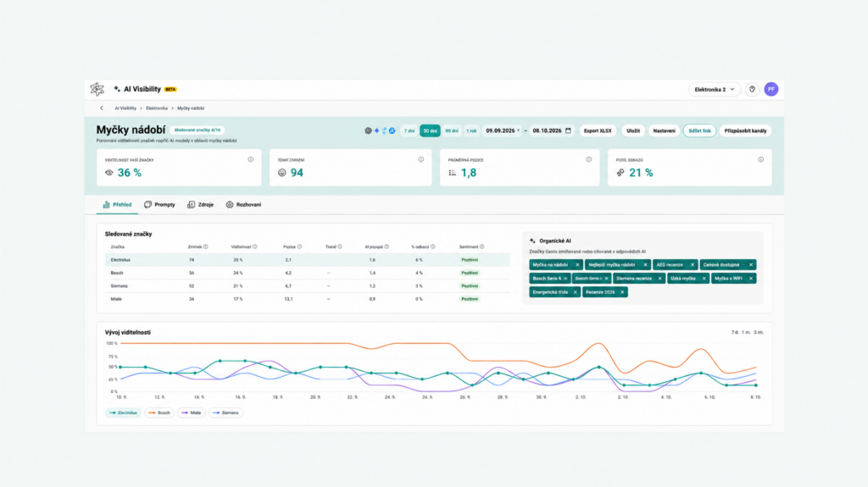Remove the Úzká myčka tag
This screenshot has width=868, height=487.
pyautogui.click(x=704, y=279)
